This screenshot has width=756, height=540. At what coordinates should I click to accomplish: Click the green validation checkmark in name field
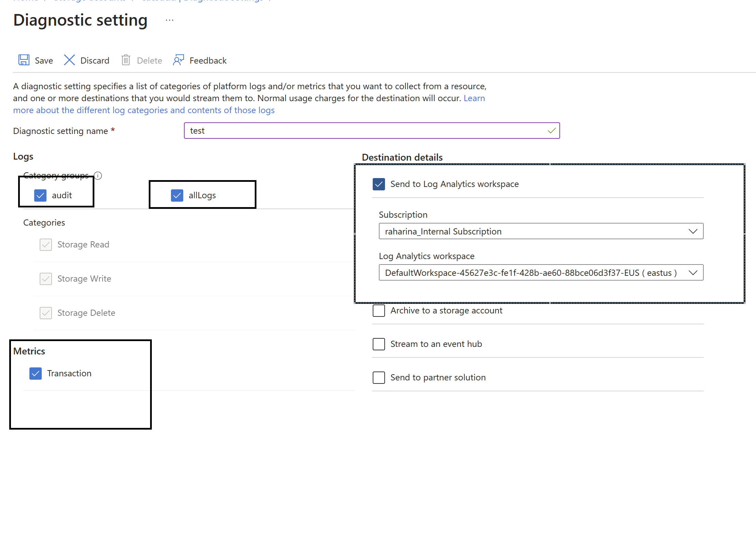(x=552, y=131)
